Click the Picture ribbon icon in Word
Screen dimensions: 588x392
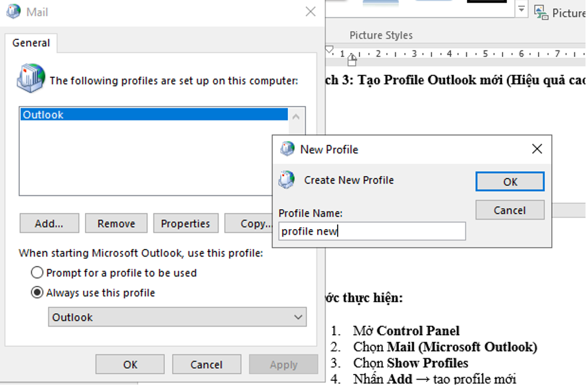541,12
